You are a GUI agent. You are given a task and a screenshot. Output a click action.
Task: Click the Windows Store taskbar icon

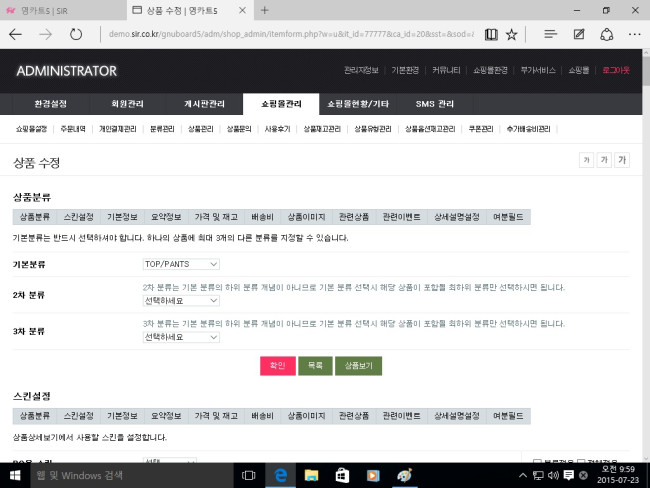point(341,474)
